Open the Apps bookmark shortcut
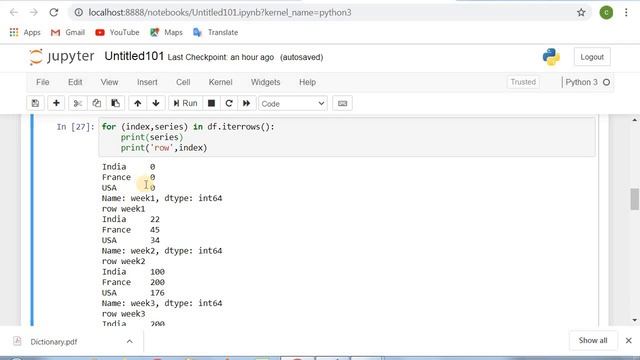640x360 pixels. pos(25,32)
